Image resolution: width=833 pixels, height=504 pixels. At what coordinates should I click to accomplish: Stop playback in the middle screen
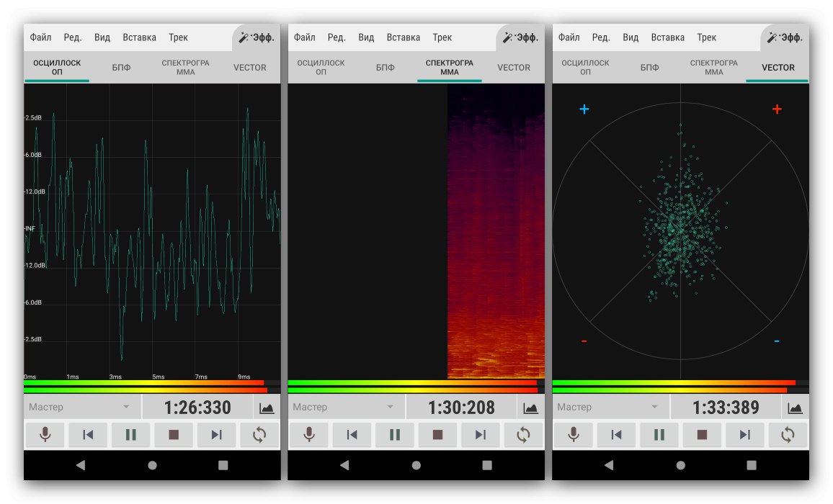point(437,435)
